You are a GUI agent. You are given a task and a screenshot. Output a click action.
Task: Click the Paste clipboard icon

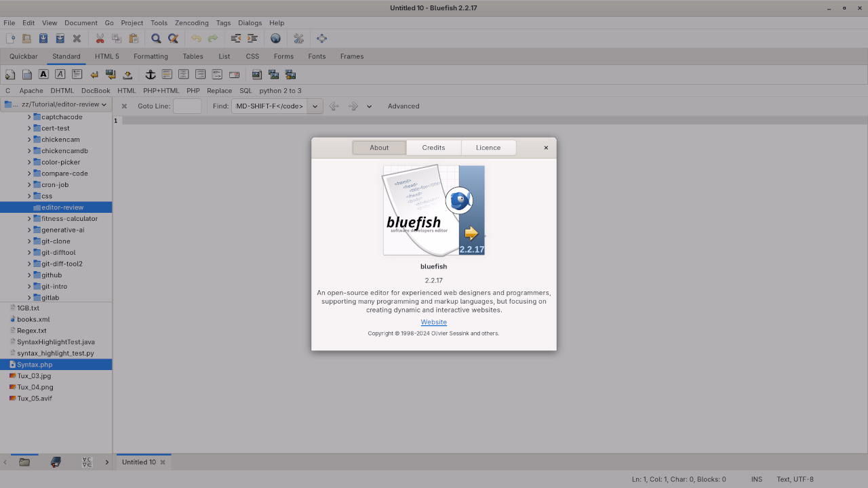[x=133, y=39]
